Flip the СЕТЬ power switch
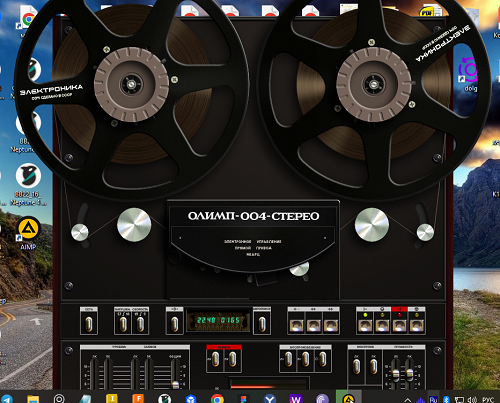This screenshot has width=500, height=403. 89,323
